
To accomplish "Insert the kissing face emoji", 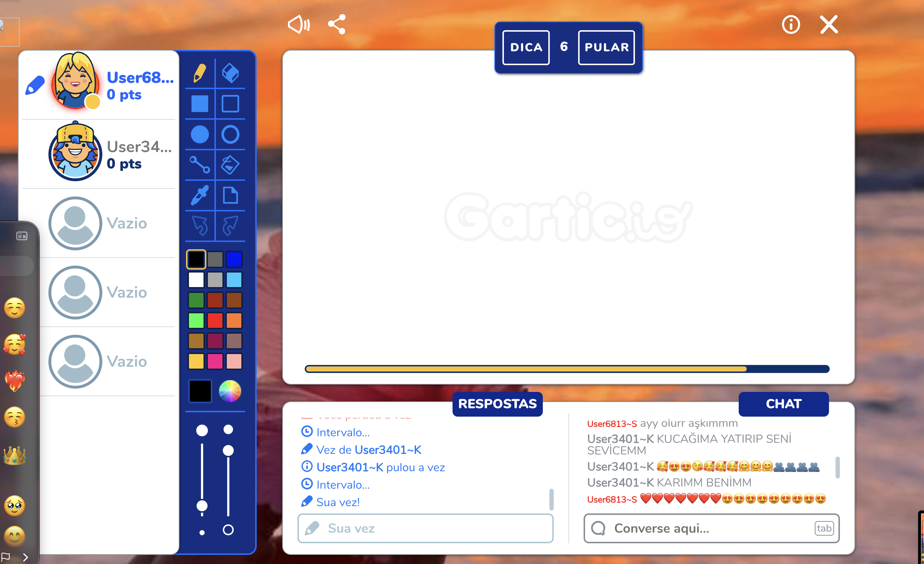I will pyautogui.click(x=15, y=417).
